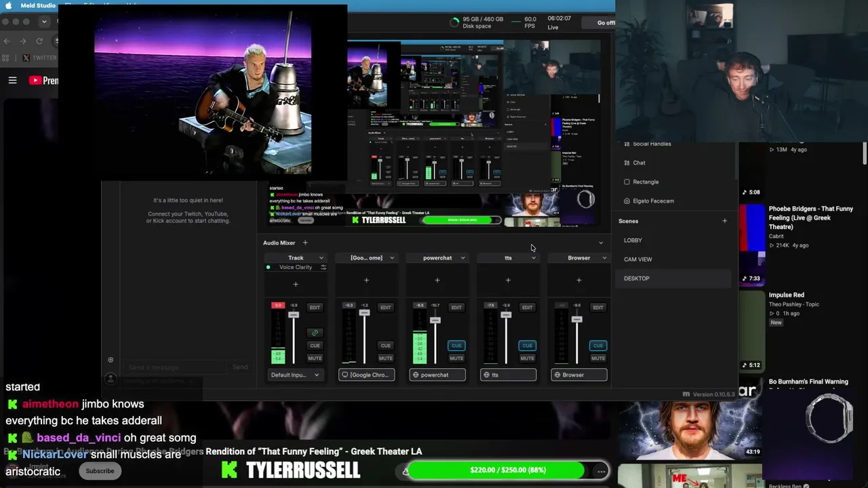Select the Browser source button
This screenshot has height=488, width=868.
(x=578, y=375)
